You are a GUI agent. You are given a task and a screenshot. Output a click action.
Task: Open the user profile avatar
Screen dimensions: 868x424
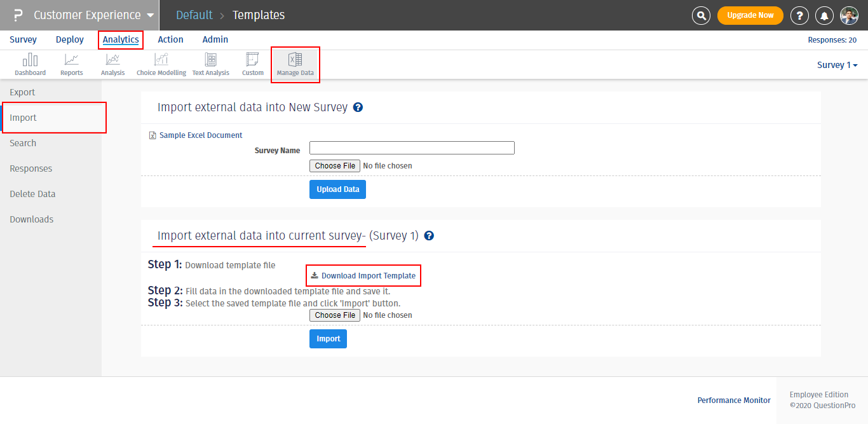pyautogui.click(x=849, y=15)
